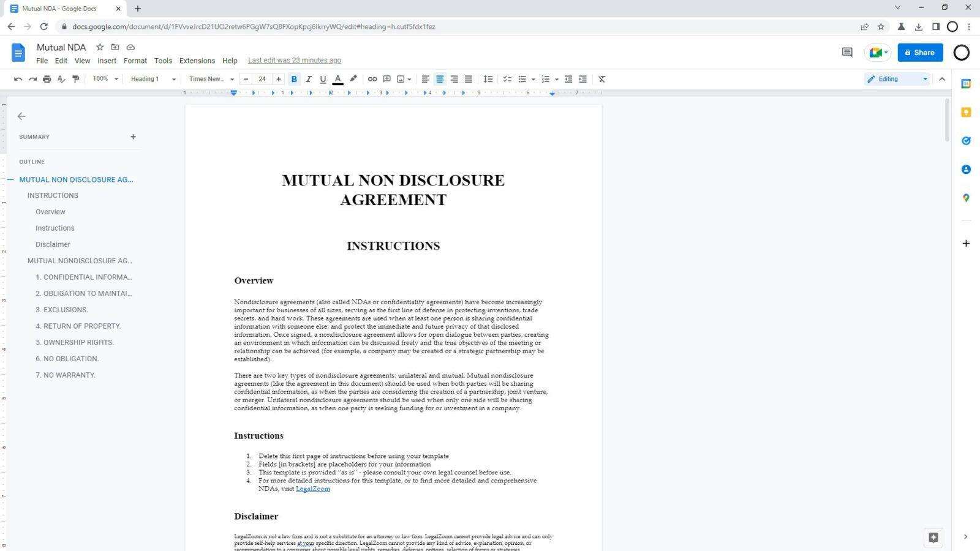This screenshot has height=551, width=980.
Task: Toggle underline formatting
Action: tap(323, 78)
